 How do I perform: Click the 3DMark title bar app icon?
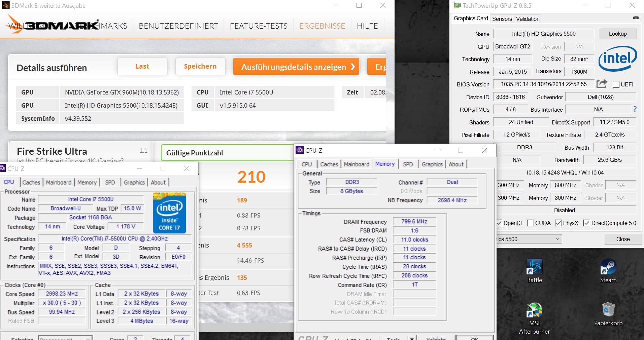(x=5, y=5)
